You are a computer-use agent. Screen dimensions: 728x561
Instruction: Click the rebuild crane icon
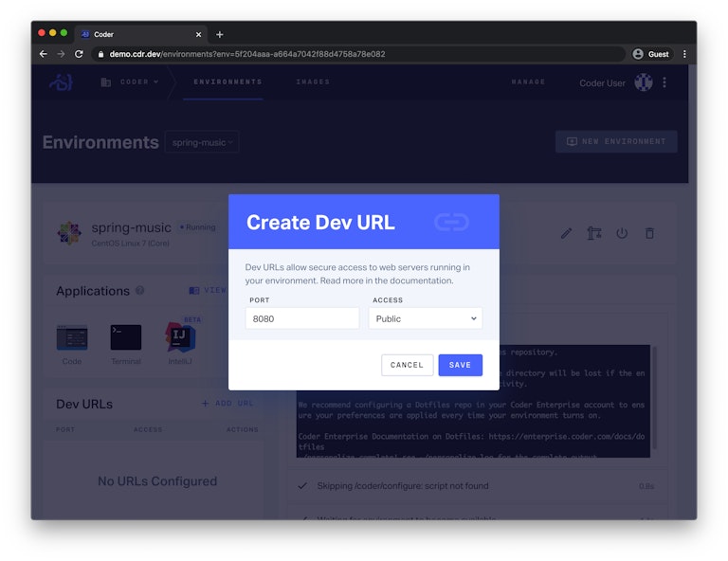pos(593,233)
